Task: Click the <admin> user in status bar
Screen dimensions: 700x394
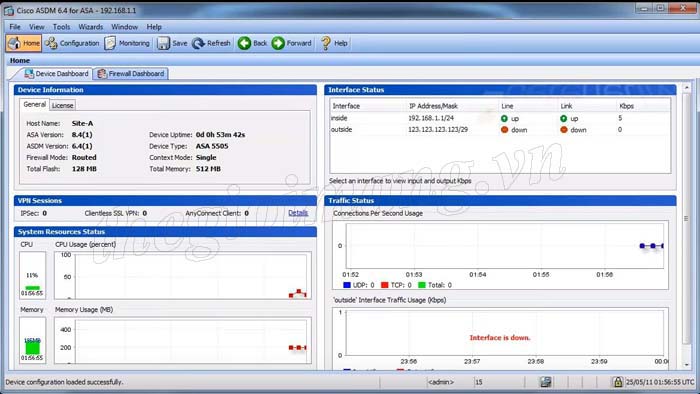Action: pos(441,382)
